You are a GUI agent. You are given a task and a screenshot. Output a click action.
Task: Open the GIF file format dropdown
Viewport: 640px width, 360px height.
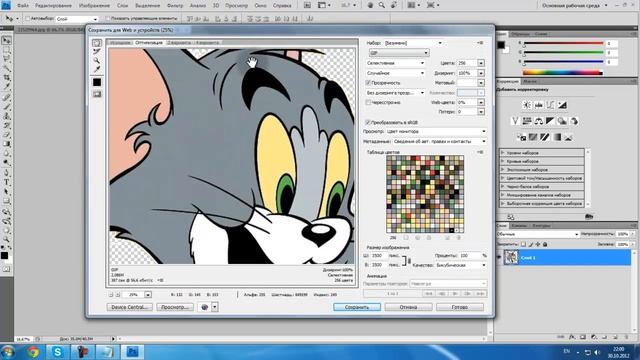pos(399,53)
